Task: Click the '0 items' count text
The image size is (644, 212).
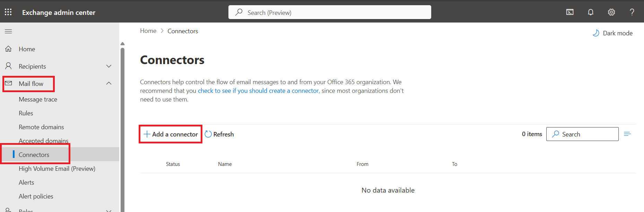Action: coord(532,134)
